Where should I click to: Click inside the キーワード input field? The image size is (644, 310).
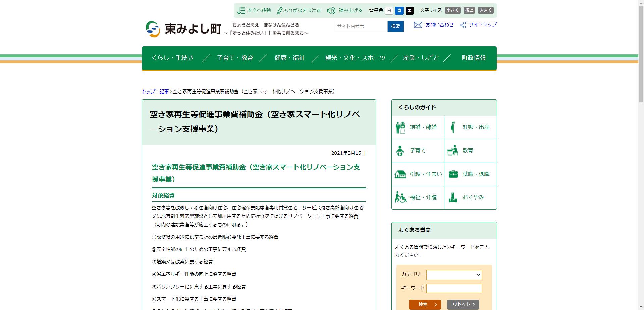(x=454, y=288)
